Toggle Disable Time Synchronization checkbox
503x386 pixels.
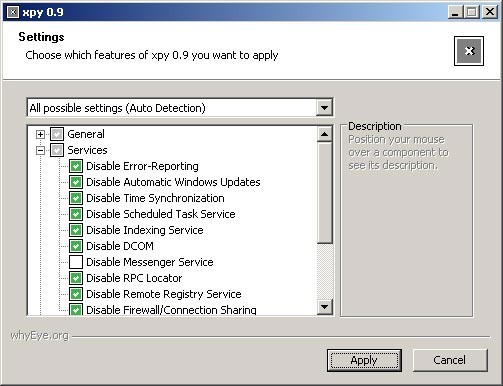tap(76, 198)
